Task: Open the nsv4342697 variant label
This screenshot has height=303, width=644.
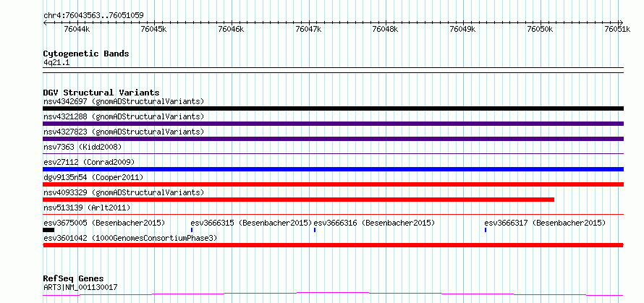Action: [124, 101]
